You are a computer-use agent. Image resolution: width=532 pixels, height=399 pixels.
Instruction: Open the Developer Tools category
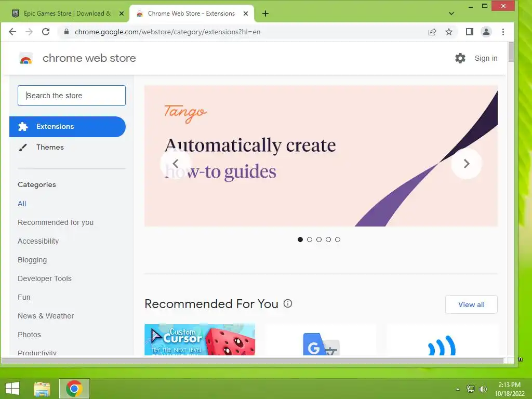45,278
